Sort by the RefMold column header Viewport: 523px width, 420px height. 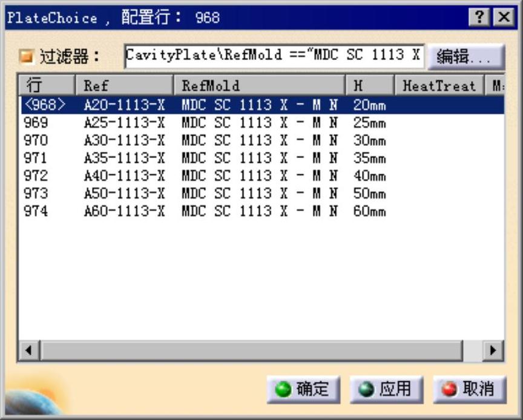(259, 85)
